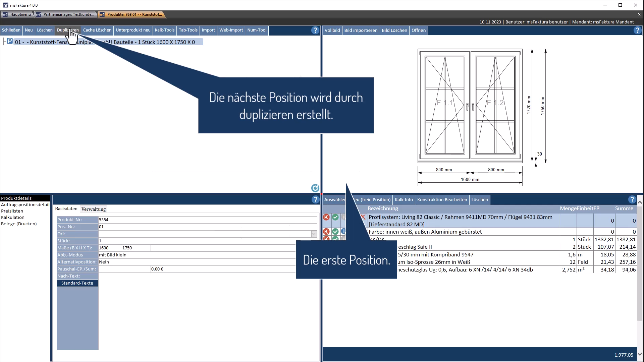Click blue info icon of Farbe row
The image size is (644, 362).
click(343, 231)
